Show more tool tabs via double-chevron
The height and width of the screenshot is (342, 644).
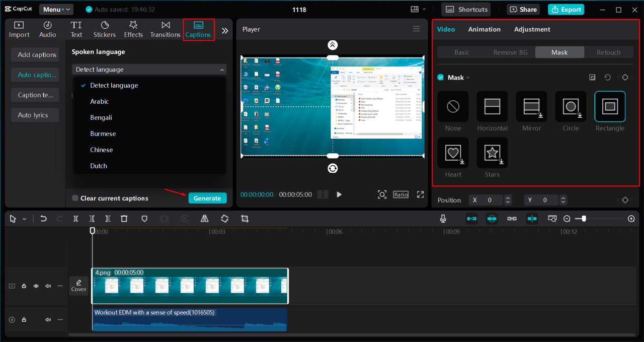225,31
